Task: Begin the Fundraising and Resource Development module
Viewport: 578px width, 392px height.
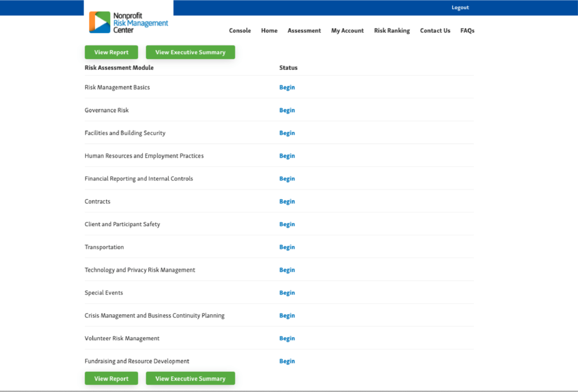Action: coord(287,361)
